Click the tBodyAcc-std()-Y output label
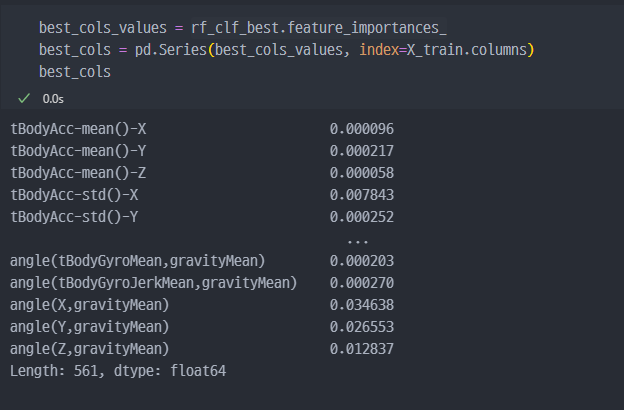Image resolution: width=624 pixels, height=410 pixels. click(74, 216)
